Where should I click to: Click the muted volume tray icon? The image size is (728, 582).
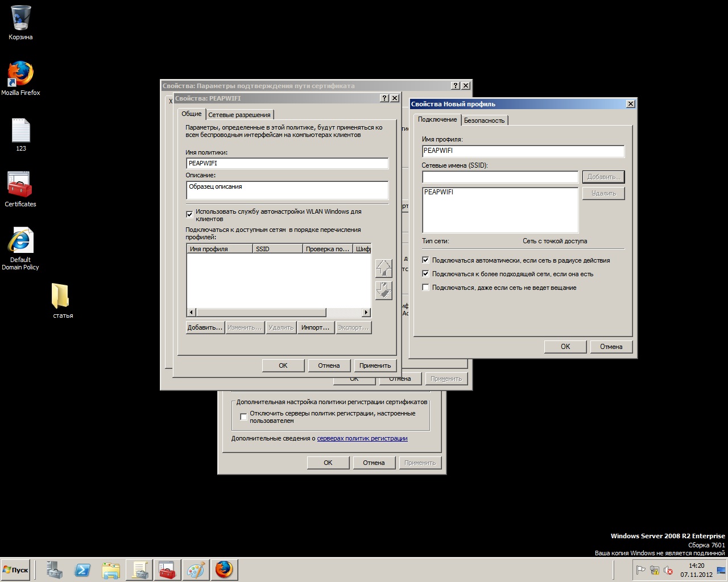pyautogui.click(x=668, y=570)
